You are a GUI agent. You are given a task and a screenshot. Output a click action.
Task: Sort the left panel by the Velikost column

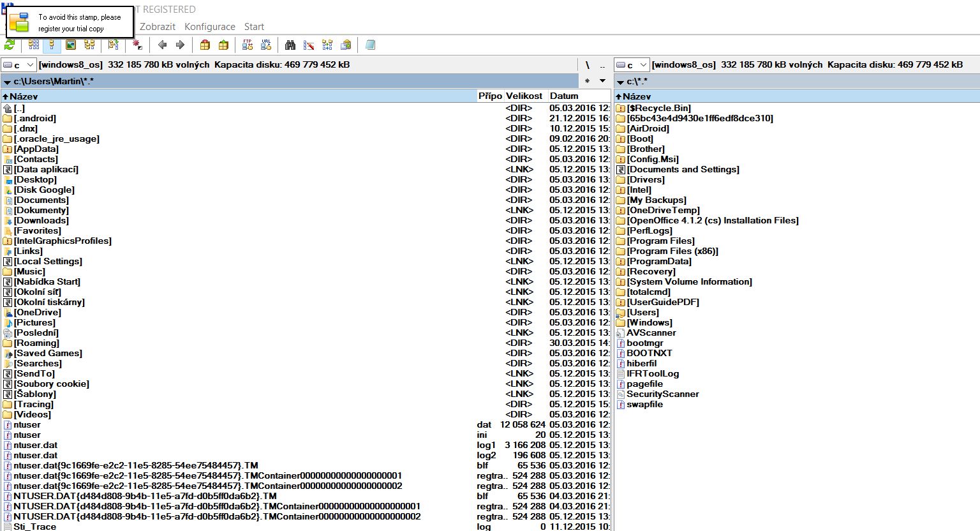pyautogui.click(x=524, y=96)
